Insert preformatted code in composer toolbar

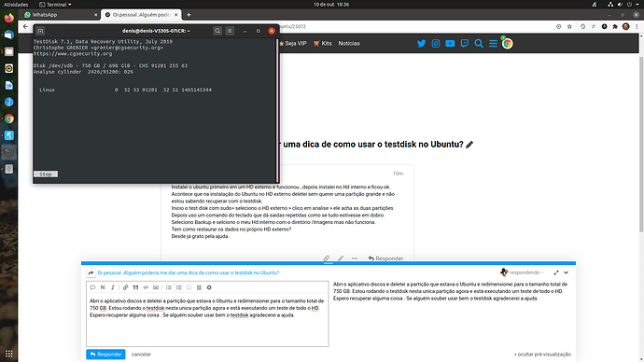[x=146, y=287]
